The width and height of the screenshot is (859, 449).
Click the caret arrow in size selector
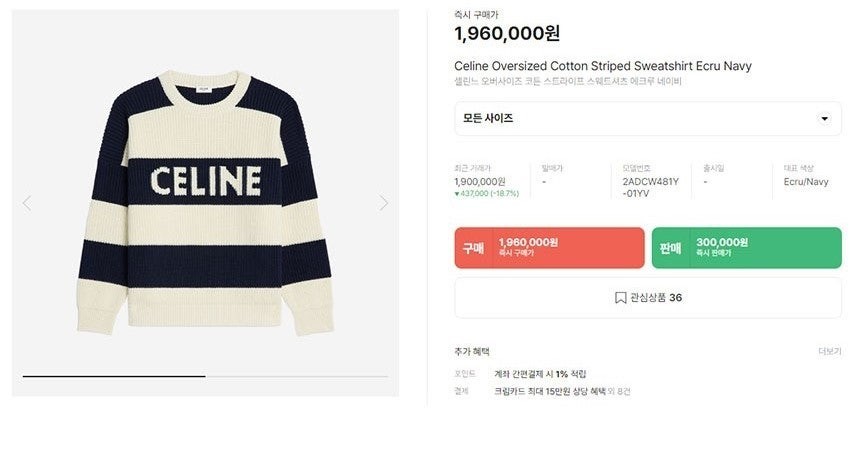pyautogui.click(x=824, y=119)
